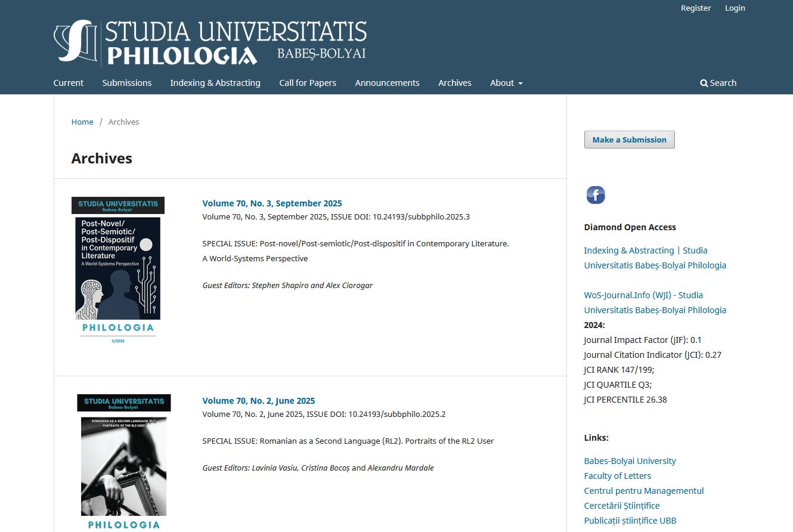Image resolution: width=793 pixels, height=532 pixels.
Task: Go to Home in the breadcrumb
Action: pos(82,122)
